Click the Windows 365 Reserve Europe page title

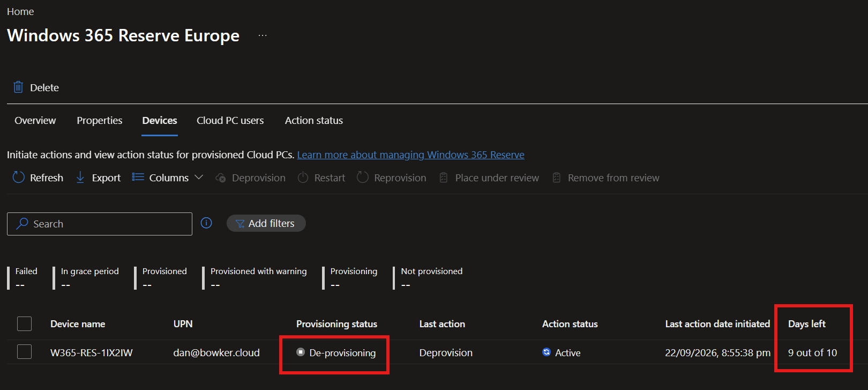123,35
